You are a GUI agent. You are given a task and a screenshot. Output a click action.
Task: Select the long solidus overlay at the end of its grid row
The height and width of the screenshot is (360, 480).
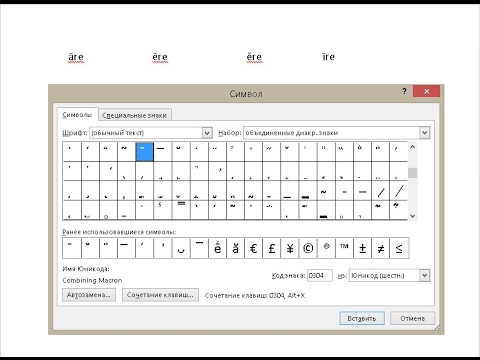(x=398, y=191)
